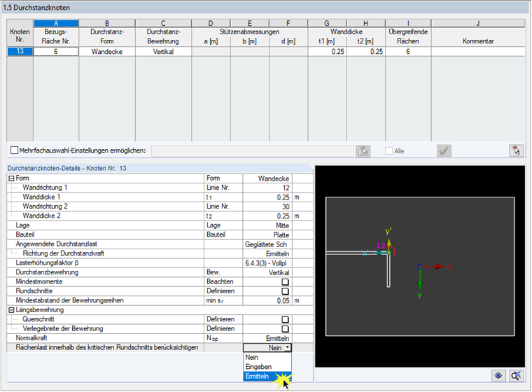
Task: Click the eye view-mode icon below the graphic
Action: [x=498, y=376]
